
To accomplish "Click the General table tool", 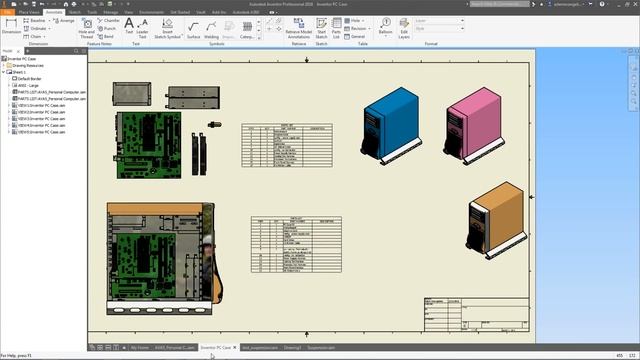I will (x=355, y=37).
